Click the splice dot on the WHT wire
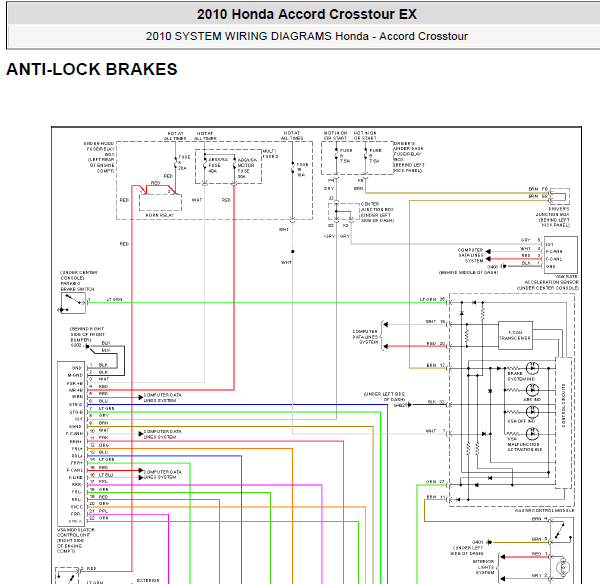 [293, 251]
